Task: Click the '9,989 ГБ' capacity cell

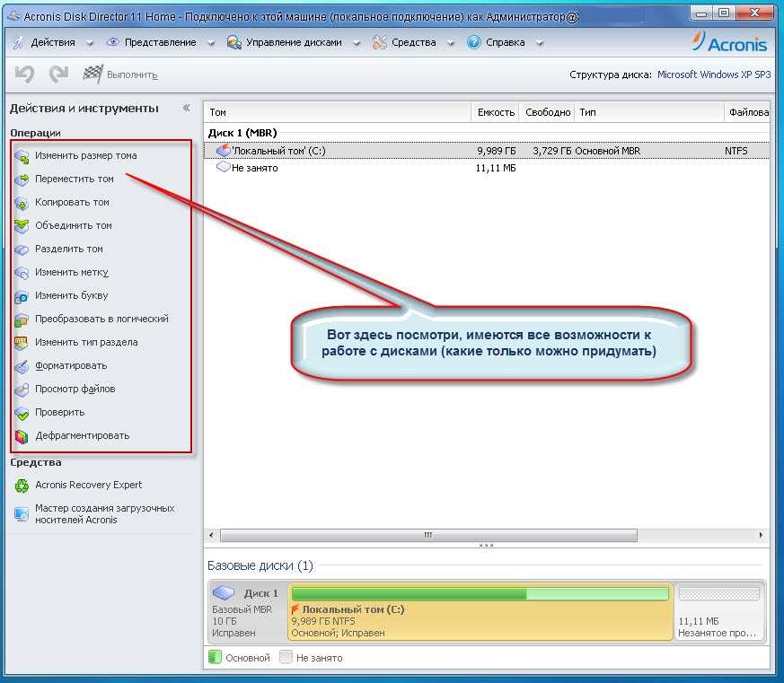Action: 496,151
